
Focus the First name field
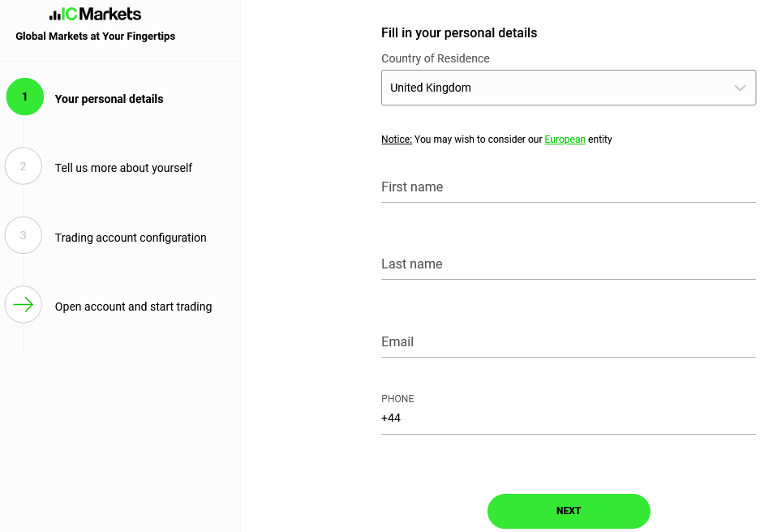pos(569,187)
